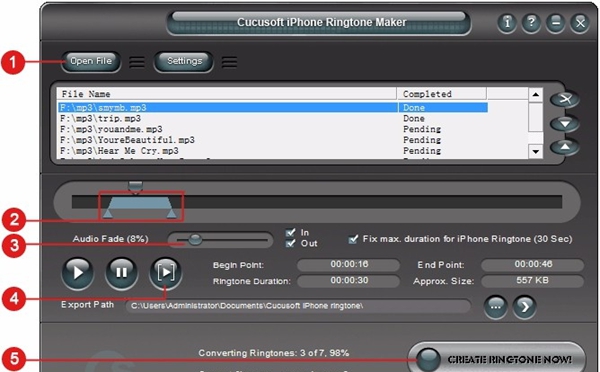Screen dimensions: 600x372
Task: Click the end point triangle marker
Action: [x=172, y=213]
